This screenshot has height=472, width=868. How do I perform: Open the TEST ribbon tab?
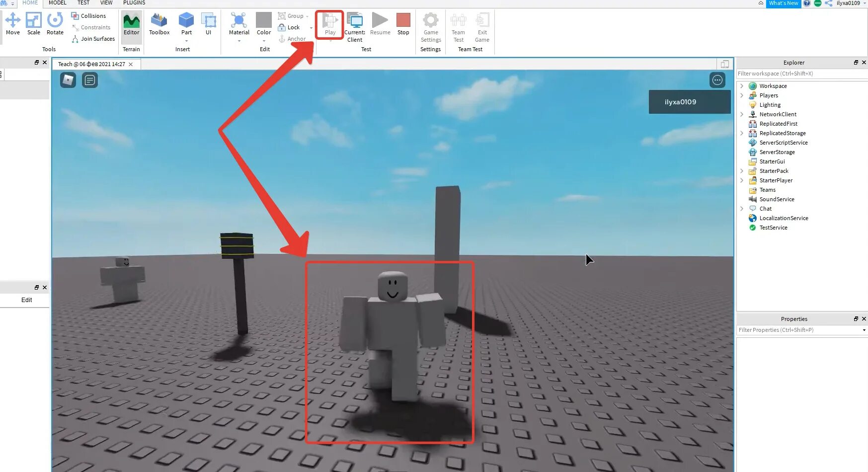point(83,3)
